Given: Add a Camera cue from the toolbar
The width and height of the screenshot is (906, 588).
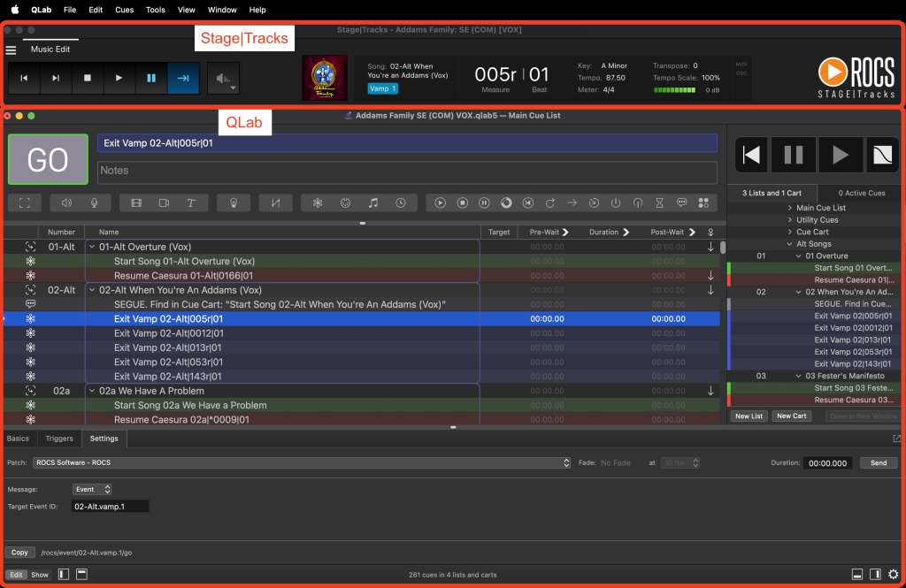Looking at the screenshot, I should (164, 203).
